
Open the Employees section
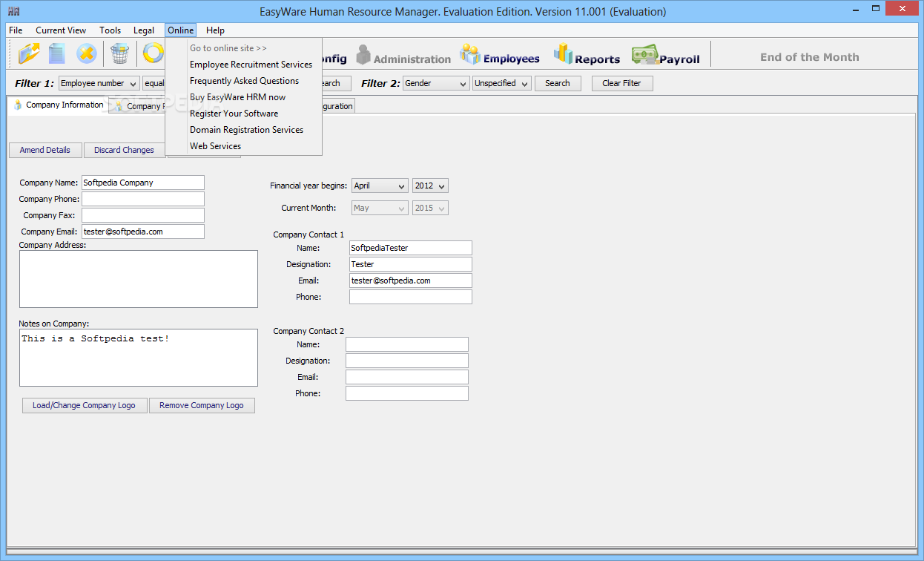point(500,55)
